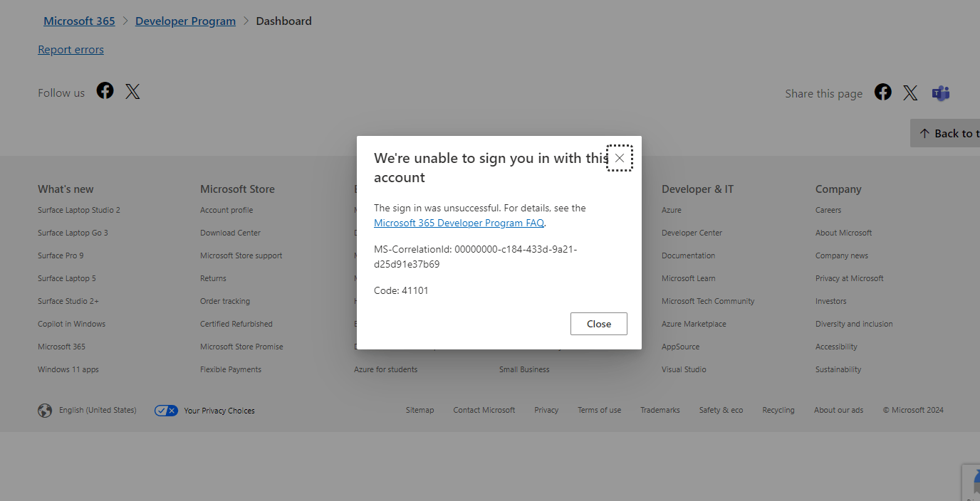Viewport: 980px width, 501px height.
Task: Open Accessibility link
Action: pyautogui.click(x=836, y=347)
